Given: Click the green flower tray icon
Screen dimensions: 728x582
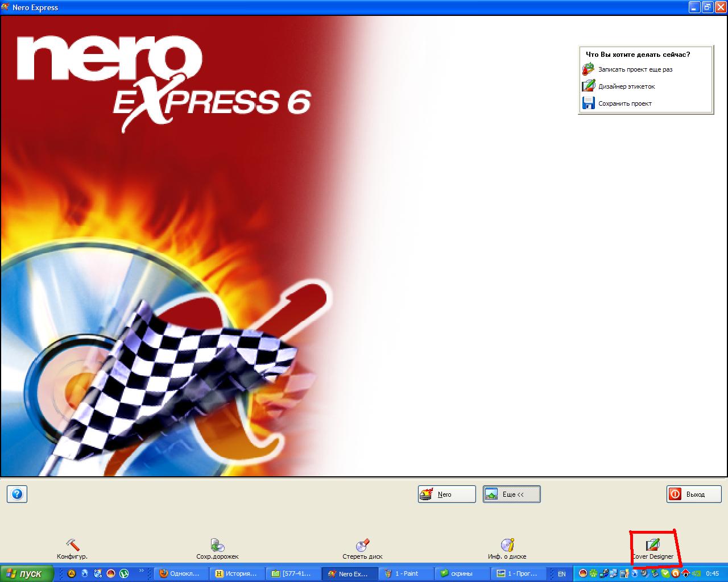Looking at the screenshot, I should (x=594, y=573).
